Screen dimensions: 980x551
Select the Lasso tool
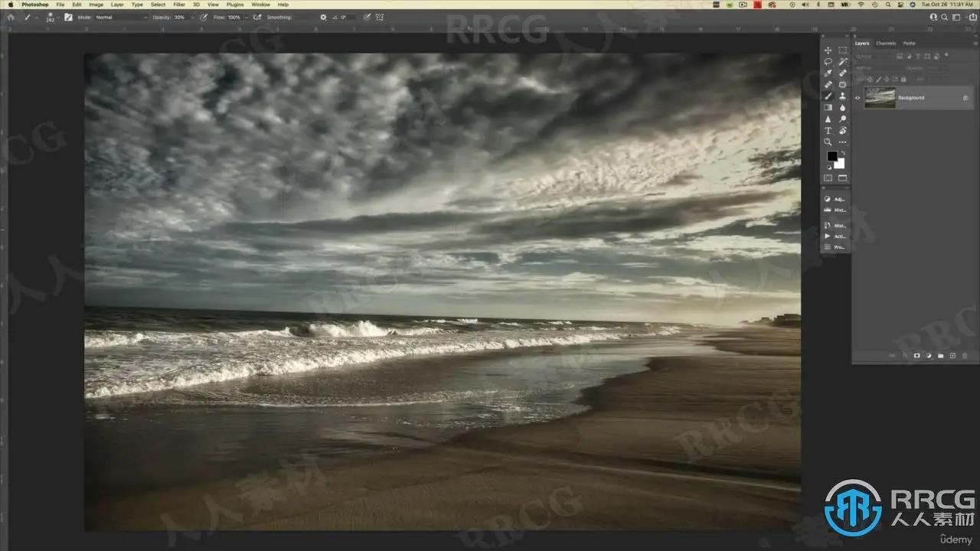[828, 62]
